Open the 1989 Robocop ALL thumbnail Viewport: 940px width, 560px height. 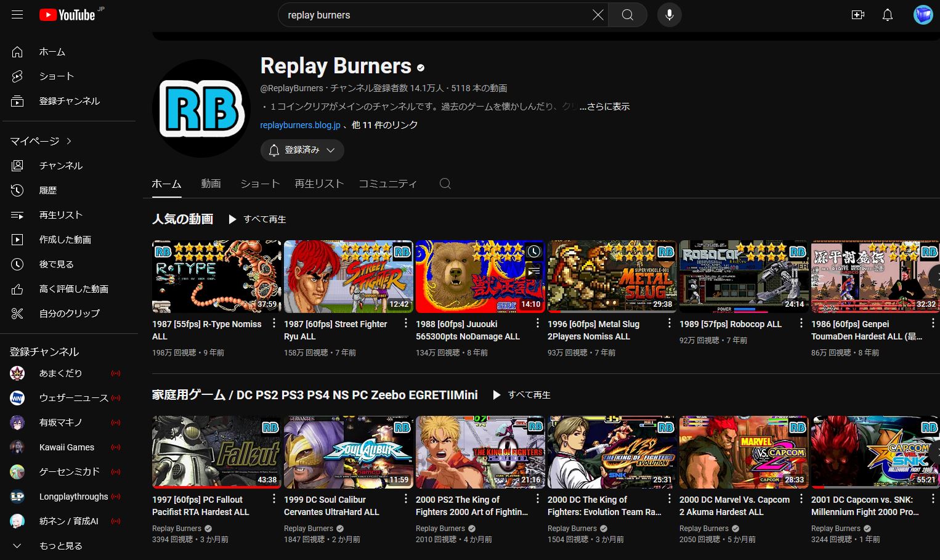[x=744, y=277]
